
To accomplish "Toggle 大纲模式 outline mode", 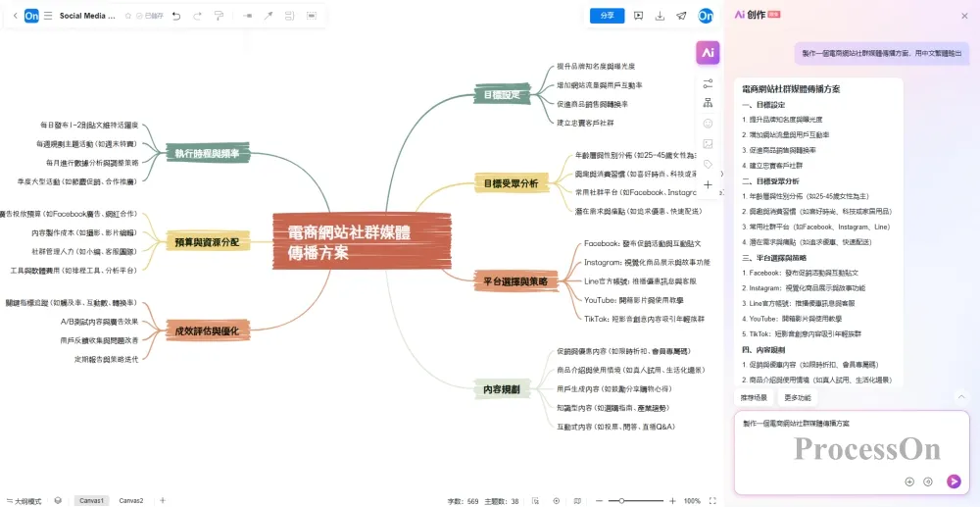I will pyautogui.click(x=24, y=500).
